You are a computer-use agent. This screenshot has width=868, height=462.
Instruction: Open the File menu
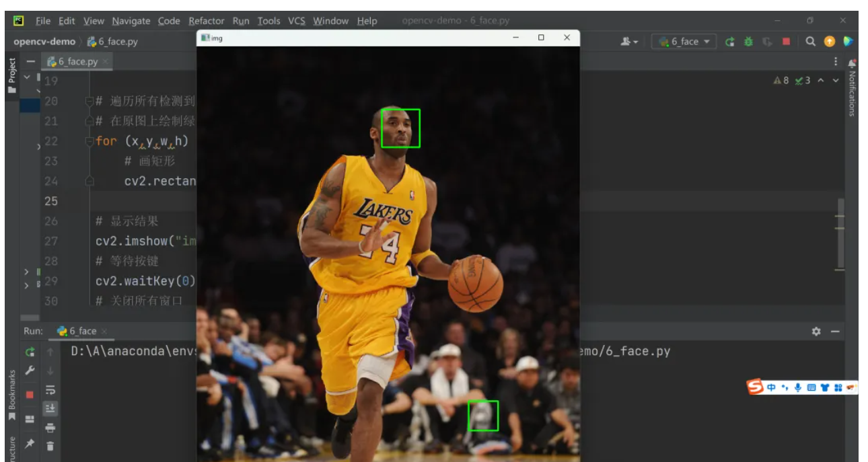tap(42, 21)
